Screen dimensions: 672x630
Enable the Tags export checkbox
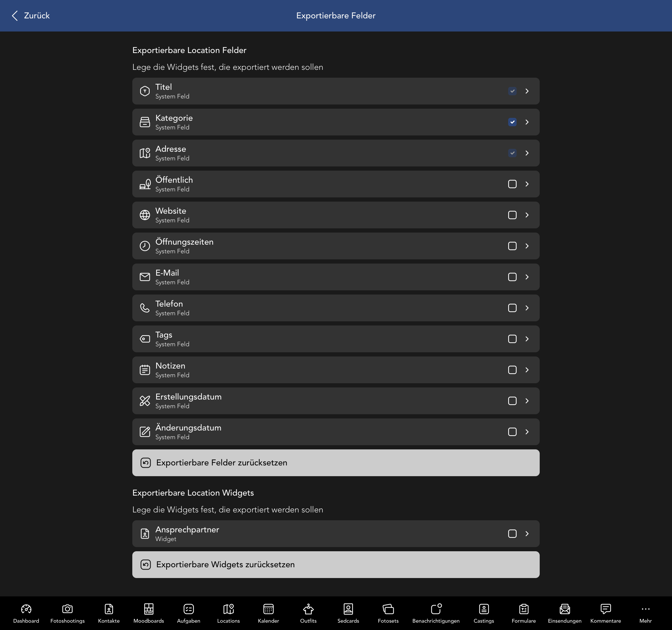point(512,339)
